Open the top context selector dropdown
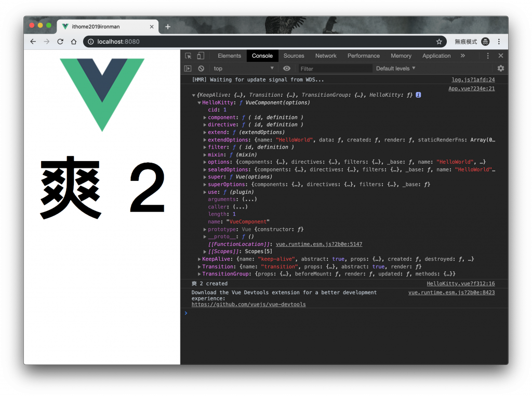 pyautogui.click(x=243, y=69)
